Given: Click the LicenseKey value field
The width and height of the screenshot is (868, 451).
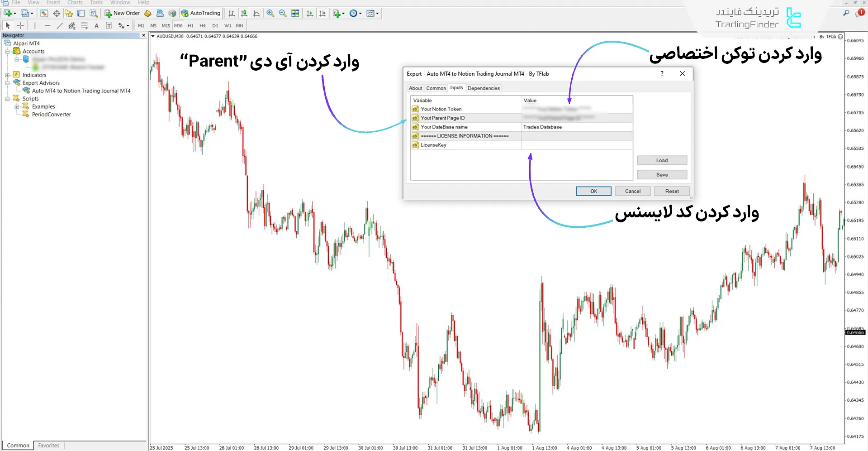Looking at the screenshot, I should pyautogui.click(x=577, y=145).
